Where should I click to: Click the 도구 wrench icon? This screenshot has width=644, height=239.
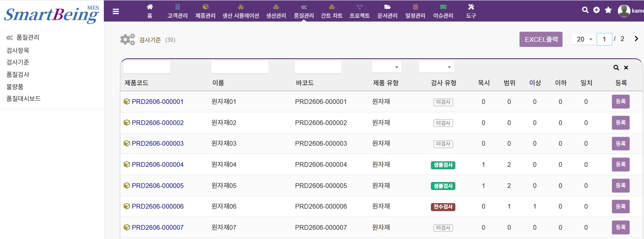(471, 7)
